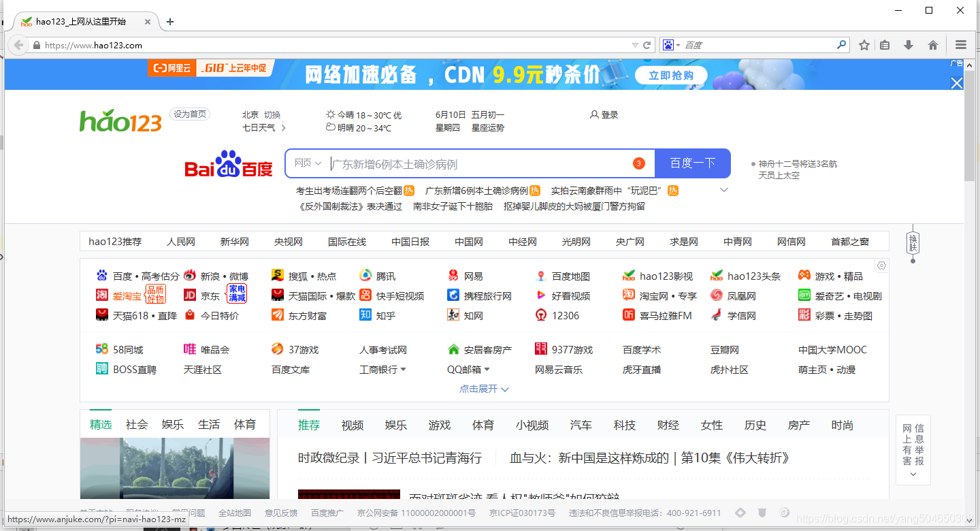Click the 换肤 skin switcher tag
Image resolution: width=980 pixels, height=531 pixels.
click(x=913, y=243)
